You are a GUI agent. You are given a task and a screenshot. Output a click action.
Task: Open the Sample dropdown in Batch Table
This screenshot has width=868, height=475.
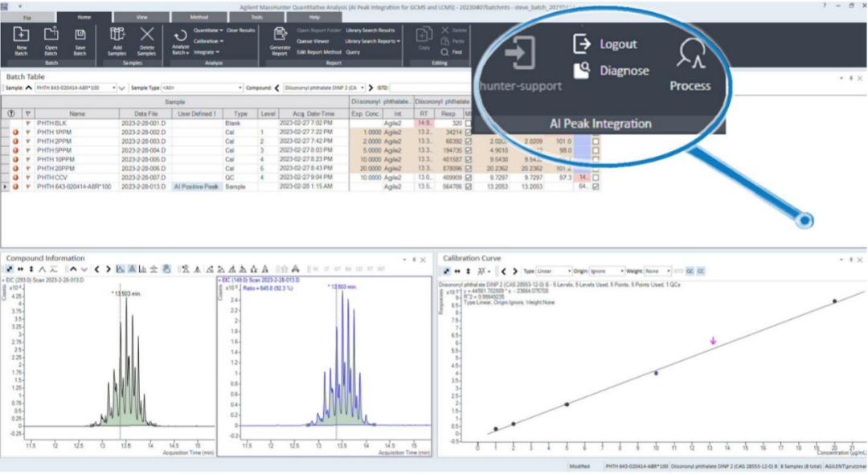tap(113, 88)
